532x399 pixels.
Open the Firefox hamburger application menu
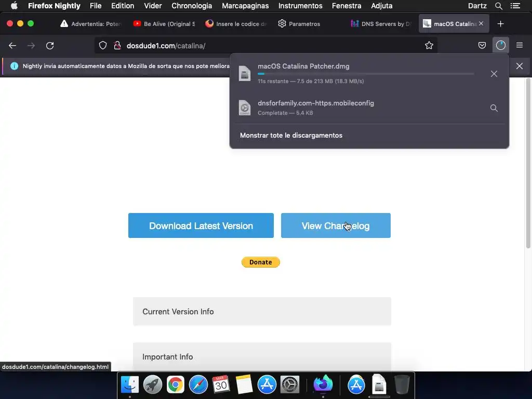click(520, 45)
